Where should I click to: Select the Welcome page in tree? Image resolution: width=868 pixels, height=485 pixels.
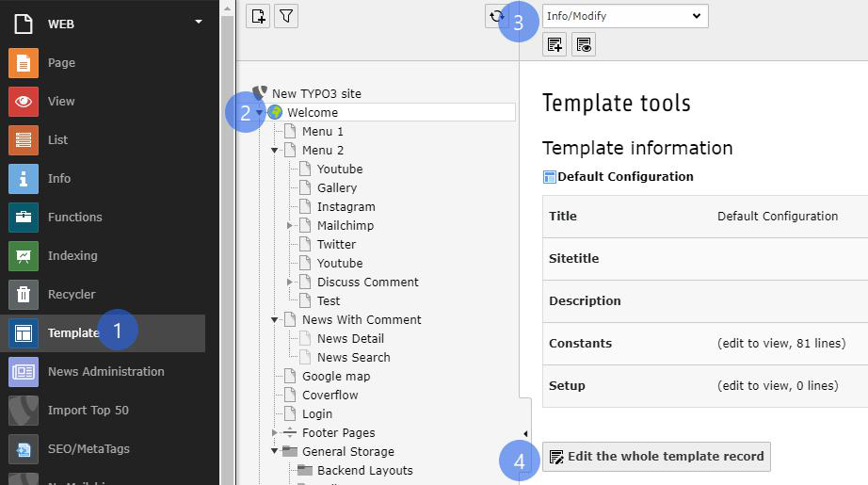(x=312, y=113)
